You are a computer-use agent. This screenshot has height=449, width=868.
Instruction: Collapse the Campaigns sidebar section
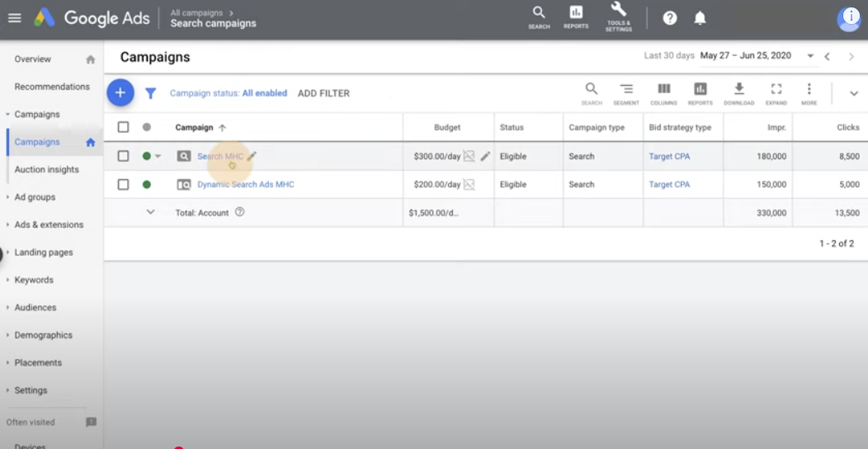pyautogui.click(x=7, y=115)
